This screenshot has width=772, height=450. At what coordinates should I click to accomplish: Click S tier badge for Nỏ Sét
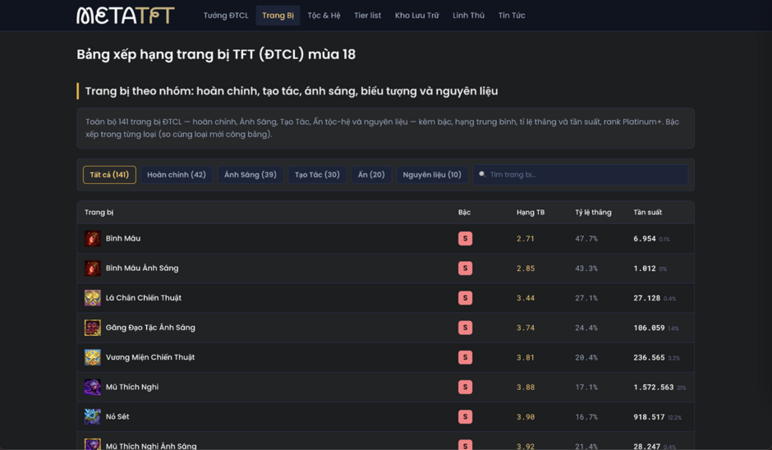[x=465, y=417]
